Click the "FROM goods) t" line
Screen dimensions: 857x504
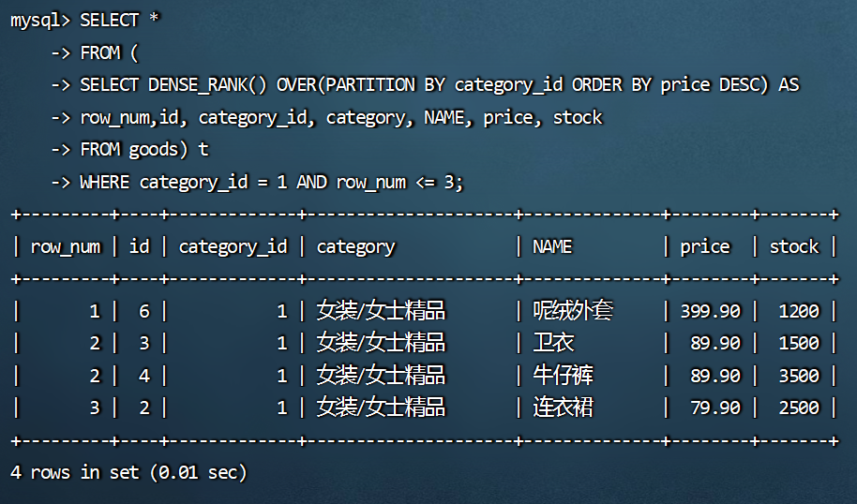(143, 150)
